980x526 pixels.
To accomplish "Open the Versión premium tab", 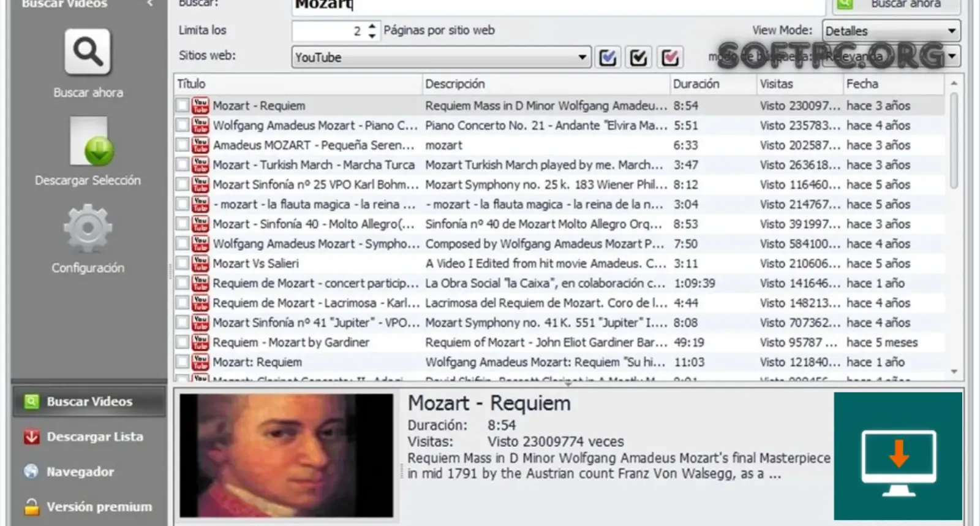I will [89, 507].
